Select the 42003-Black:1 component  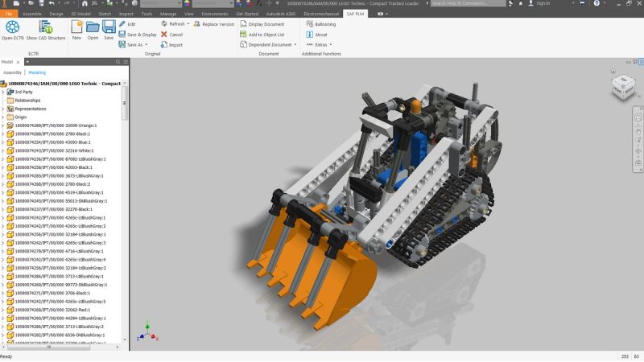click(x=53, y=167)
